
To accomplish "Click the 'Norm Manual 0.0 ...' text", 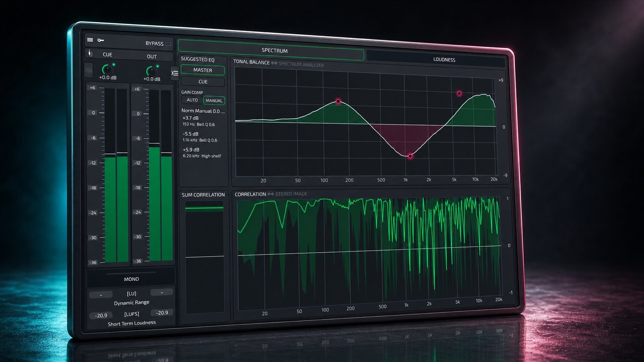I will (203, 111).
